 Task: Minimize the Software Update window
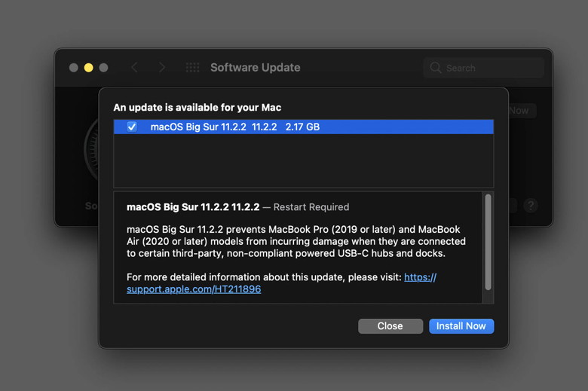pos(88,68)
